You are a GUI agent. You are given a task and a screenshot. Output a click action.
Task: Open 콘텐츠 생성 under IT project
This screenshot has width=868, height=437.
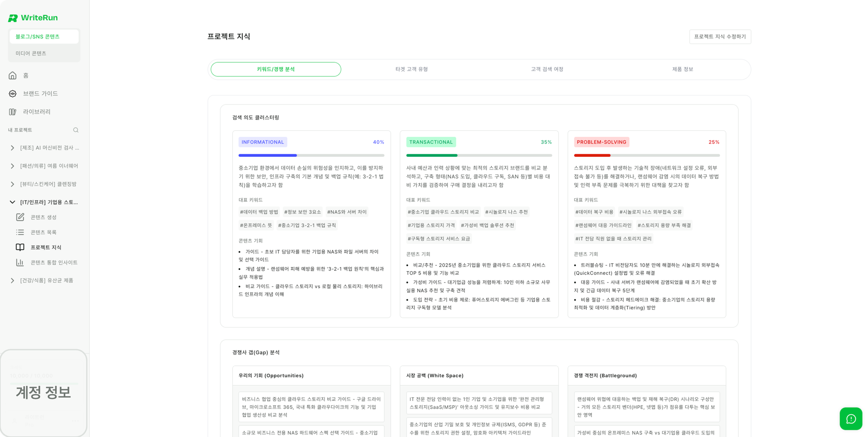44,217
